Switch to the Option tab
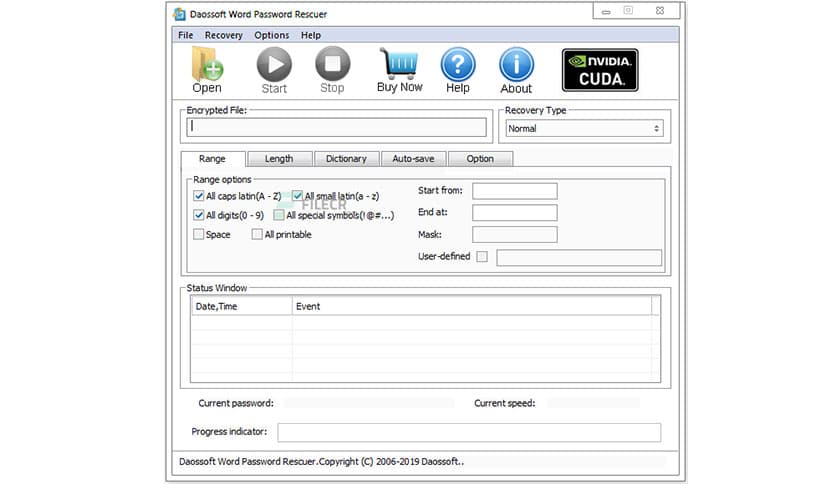 tap(480, 159)
